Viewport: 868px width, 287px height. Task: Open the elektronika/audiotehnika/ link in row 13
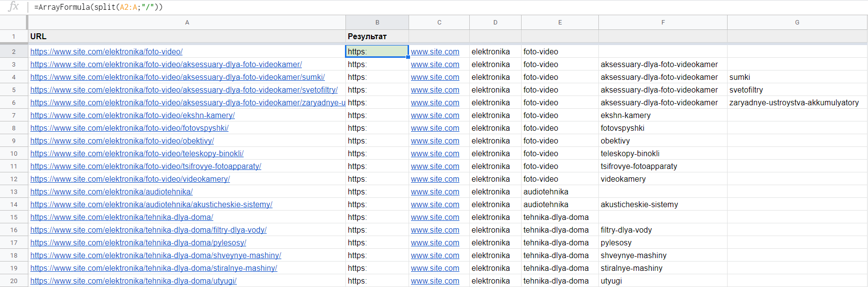[112, 191]
